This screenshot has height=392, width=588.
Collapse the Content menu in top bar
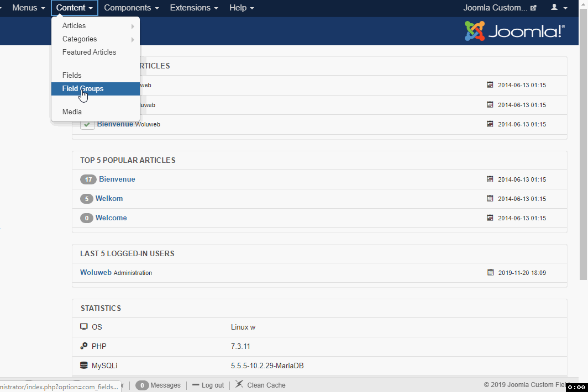pyautogui.click(x=74, y=8)
